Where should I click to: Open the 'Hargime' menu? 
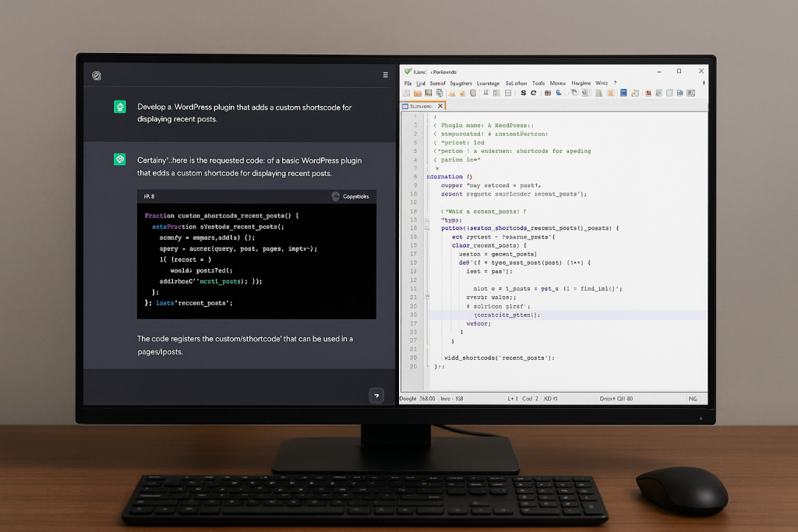point(581,83)
